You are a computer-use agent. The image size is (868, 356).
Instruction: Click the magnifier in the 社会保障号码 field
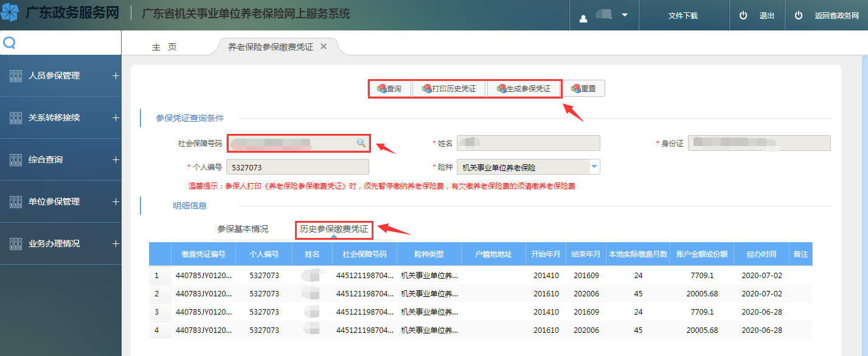tap(361, 143)
